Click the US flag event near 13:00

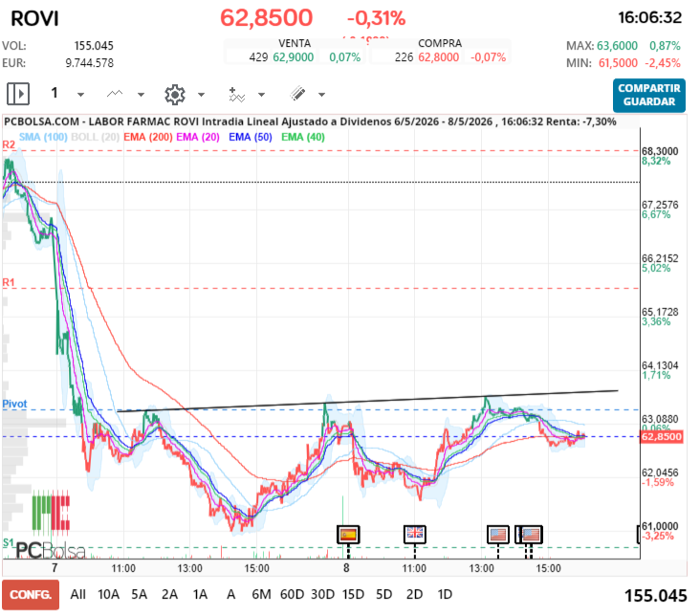click(x=498, y=534)
